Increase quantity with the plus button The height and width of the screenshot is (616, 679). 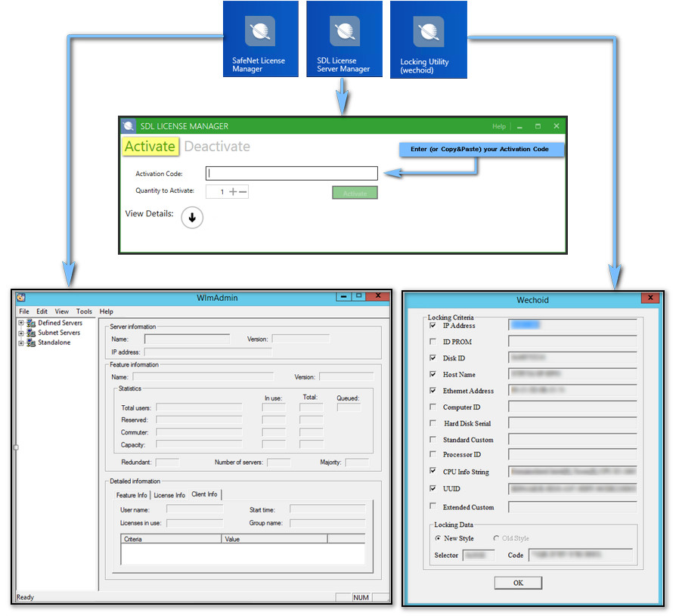(233, 191)
